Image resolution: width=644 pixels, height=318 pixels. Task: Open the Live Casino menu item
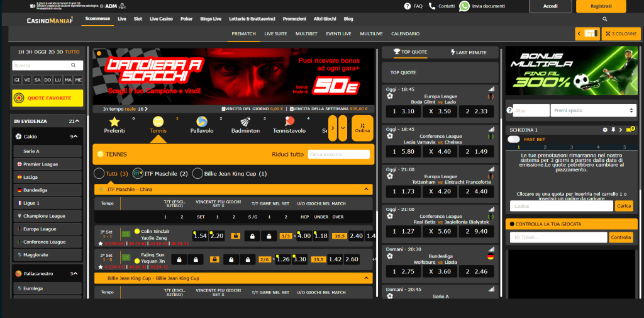coord(161,19)
